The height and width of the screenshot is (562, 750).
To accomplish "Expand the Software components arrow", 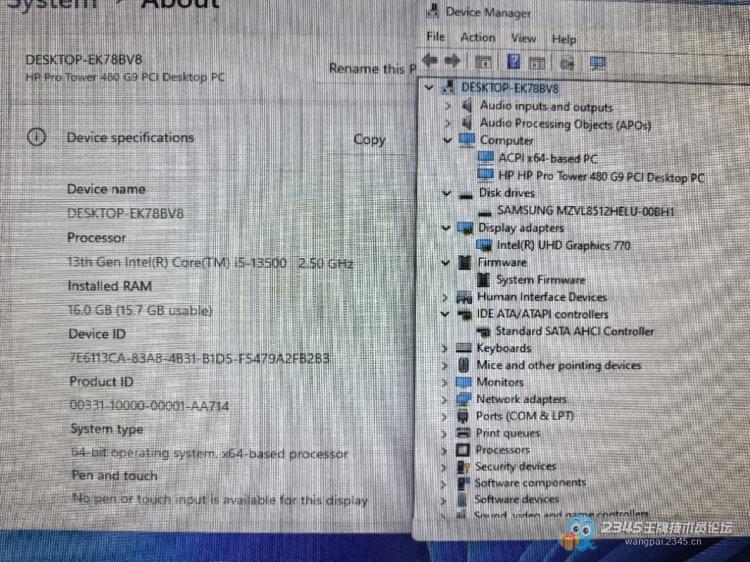I will (x=443, y=484).
